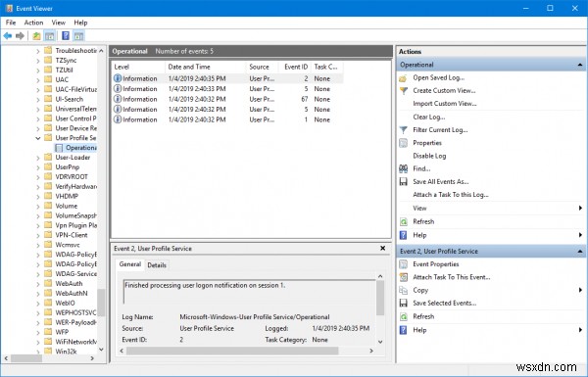This screenshot has width=588, height=377.
Task: Click the Attach Task To This Event icon
Action: click(403, 277)
